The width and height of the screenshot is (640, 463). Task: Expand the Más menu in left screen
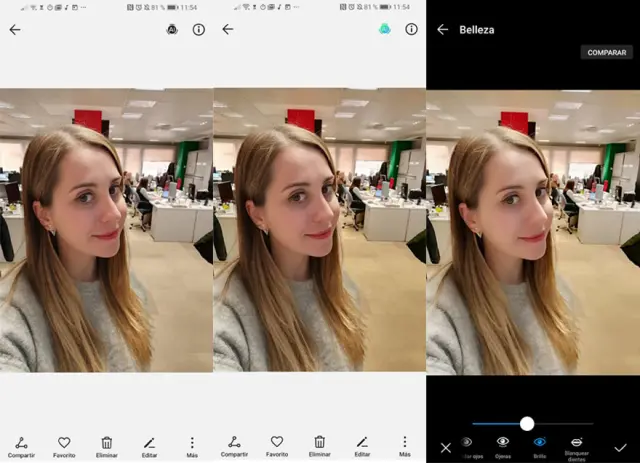click(x=192, y=445)
